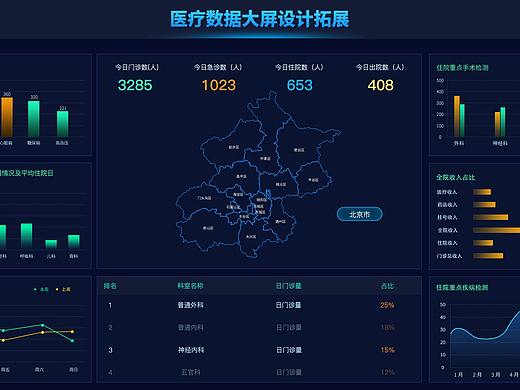Click the 药品收入 income bar
Image resolution: width=520 pixels, height=390 pixels.
click(x=484, y=204)
